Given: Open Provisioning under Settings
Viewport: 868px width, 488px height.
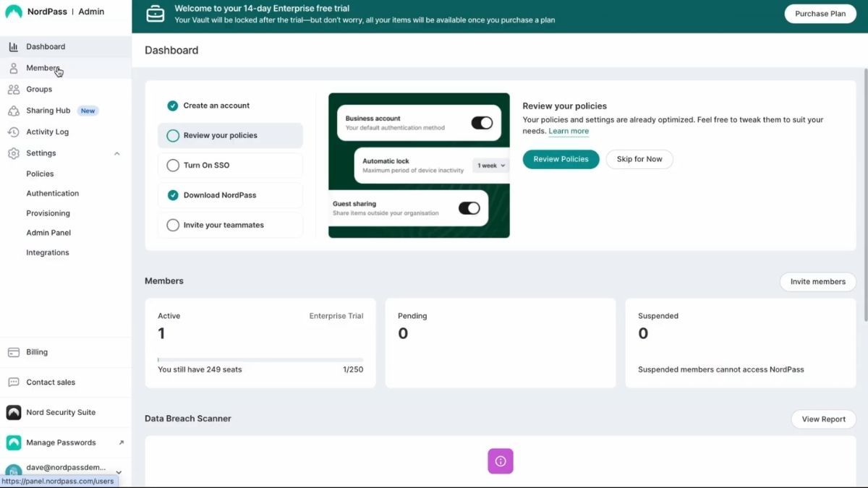Looking at the screenshot, I should point(48,213).
